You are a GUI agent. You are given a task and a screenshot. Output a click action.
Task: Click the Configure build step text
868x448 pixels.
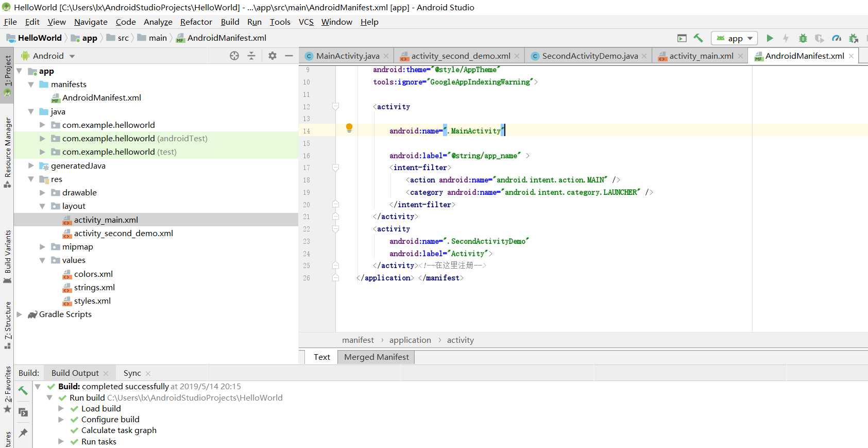110,419
